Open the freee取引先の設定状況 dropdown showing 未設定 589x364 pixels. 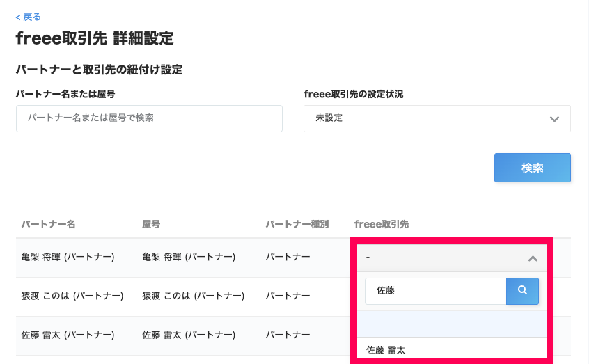click(437, 118)
